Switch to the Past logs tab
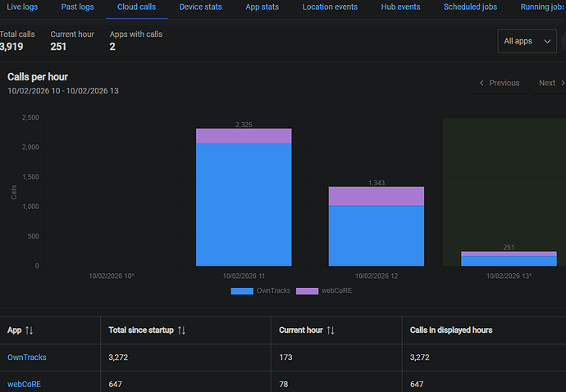Image resolution: width=566 pixels, height=392 pixels. (x=77, y=7)
